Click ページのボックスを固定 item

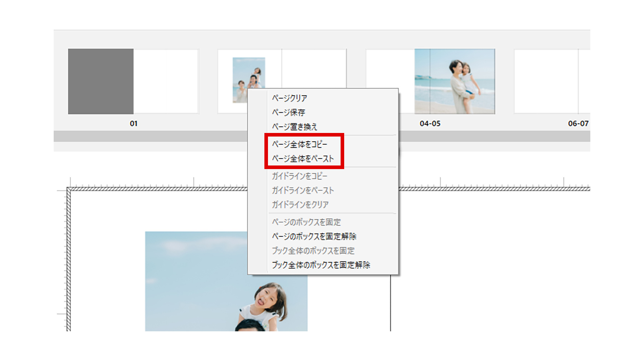click(306, 222)
